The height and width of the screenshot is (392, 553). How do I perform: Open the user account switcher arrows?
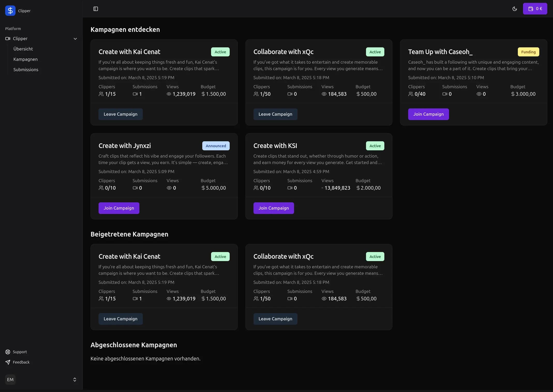[75, 380]
